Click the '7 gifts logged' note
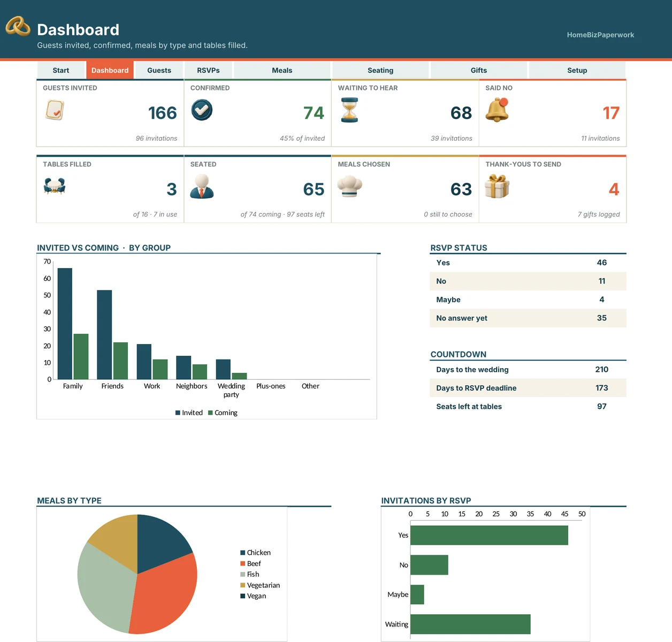This screenshot has width=672, height=642. click(599, 215)
